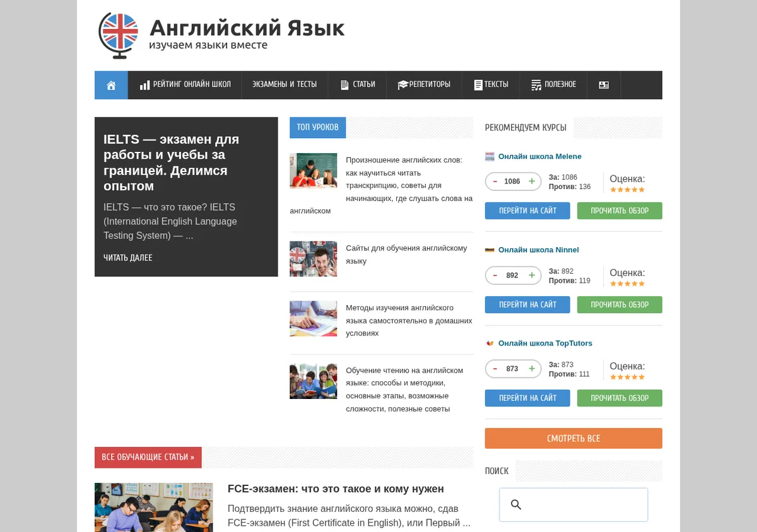Open thumbnail of Сайты для обучения article

point(314,258)
